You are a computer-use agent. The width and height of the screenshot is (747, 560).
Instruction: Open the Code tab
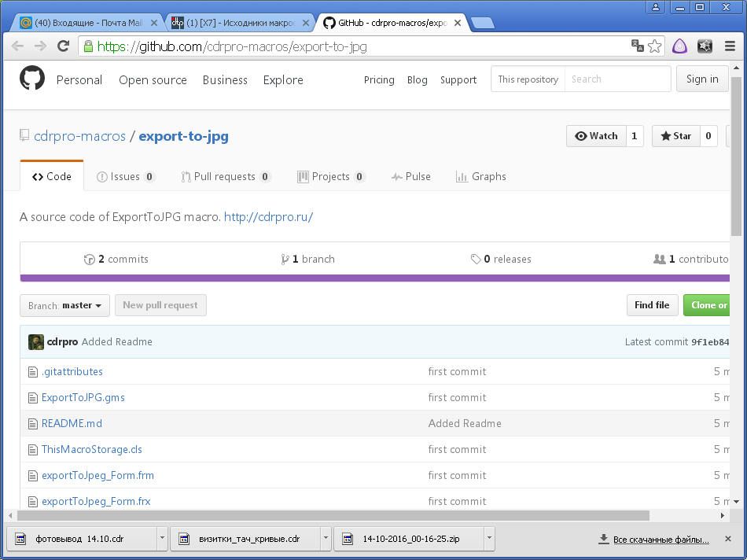(x=52, y=177)
